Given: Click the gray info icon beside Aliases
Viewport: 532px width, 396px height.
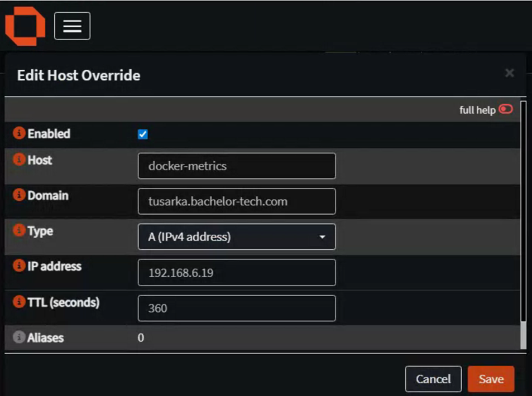Looking at the screenshot, I should (x=19, y=337).
